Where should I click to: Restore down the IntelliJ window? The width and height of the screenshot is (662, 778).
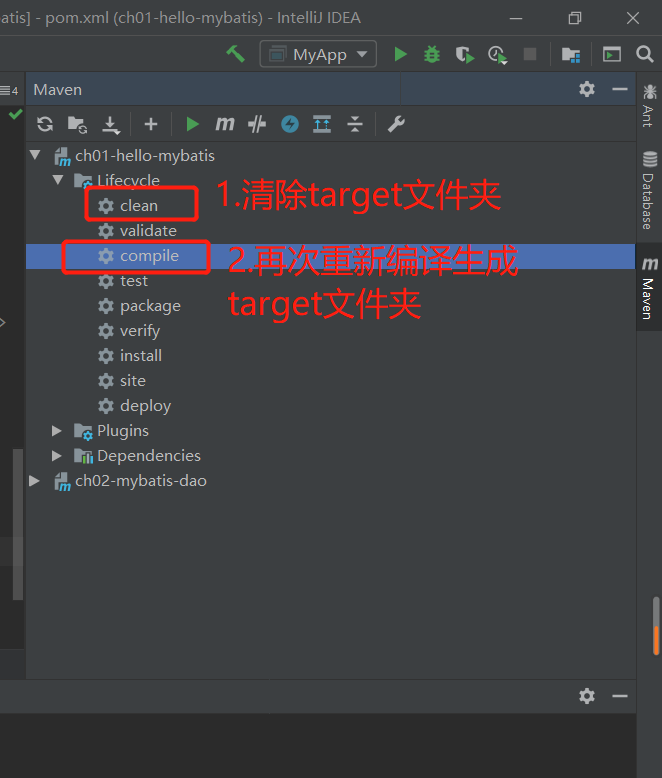575,18
